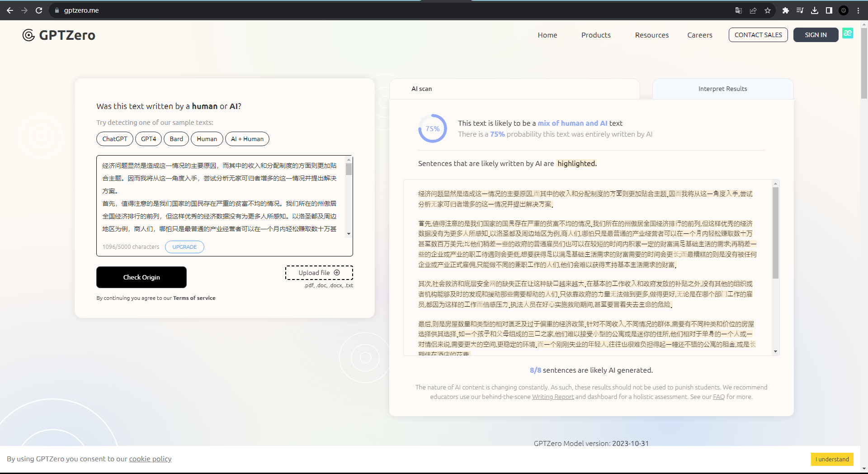Click the CONTACT SALES button
This screenshot has width=868, height=474.
tap(758, 35)
